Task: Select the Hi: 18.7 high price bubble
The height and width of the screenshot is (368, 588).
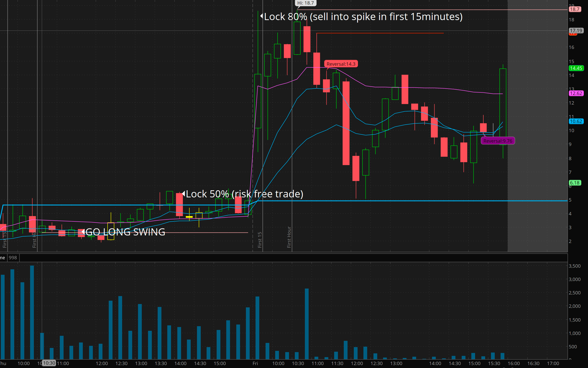Action: tap(306, 3)
